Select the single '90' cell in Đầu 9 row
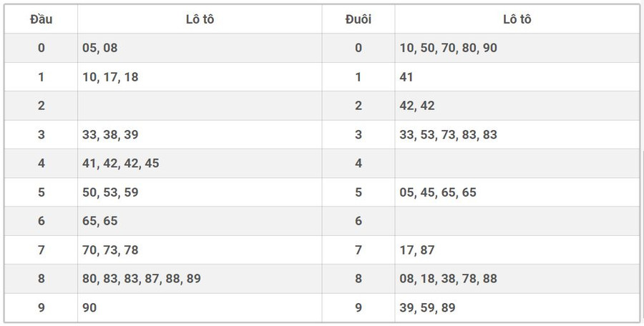 tap(90, 307)
